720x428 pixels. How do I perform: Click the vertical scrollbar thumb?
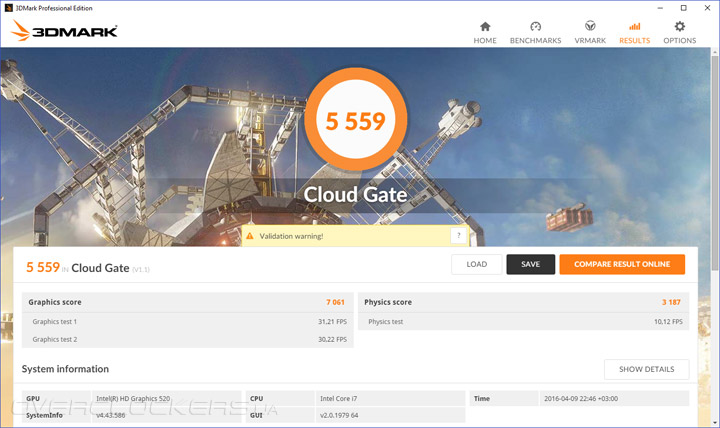[715, 163]
